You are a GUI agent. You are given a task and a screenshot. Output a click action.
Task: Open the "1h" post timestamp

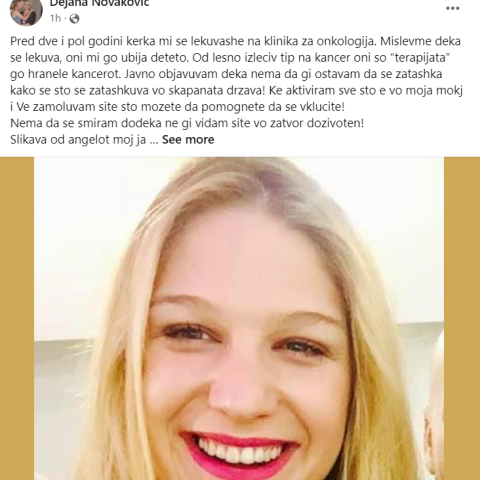(x=55, y=18)
